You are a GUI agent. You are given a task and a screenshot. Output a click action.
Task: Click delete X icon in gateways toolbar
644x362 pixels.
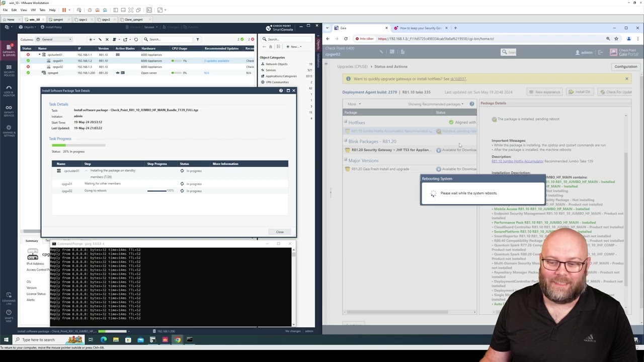[107, 39]
